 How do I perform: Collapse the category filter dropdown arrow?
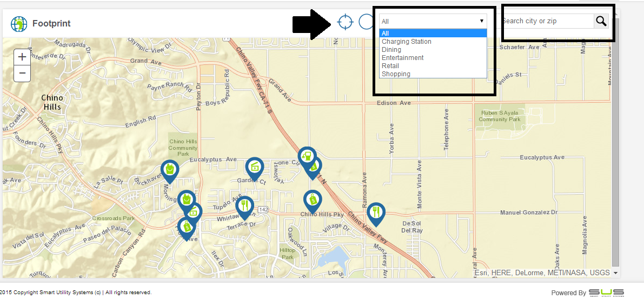pyautogui.click(x=481, y=21)
